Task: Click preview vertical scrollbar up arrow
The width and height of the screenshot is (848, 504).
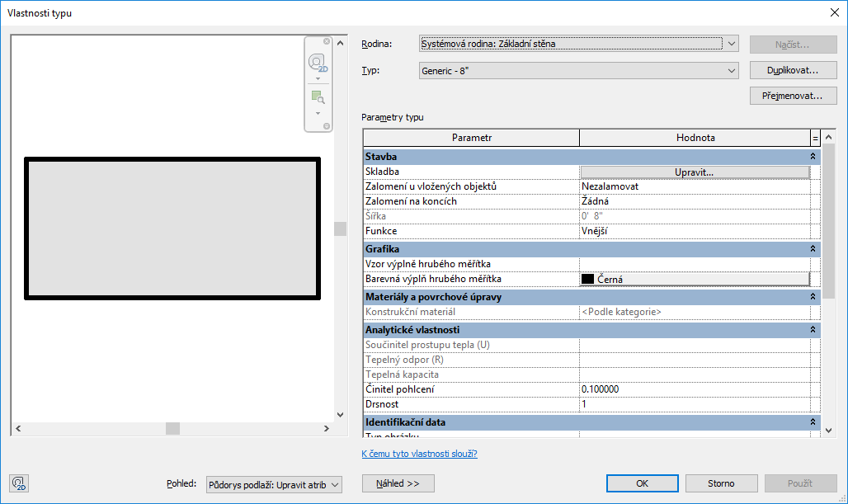Action: click(340, 43)
